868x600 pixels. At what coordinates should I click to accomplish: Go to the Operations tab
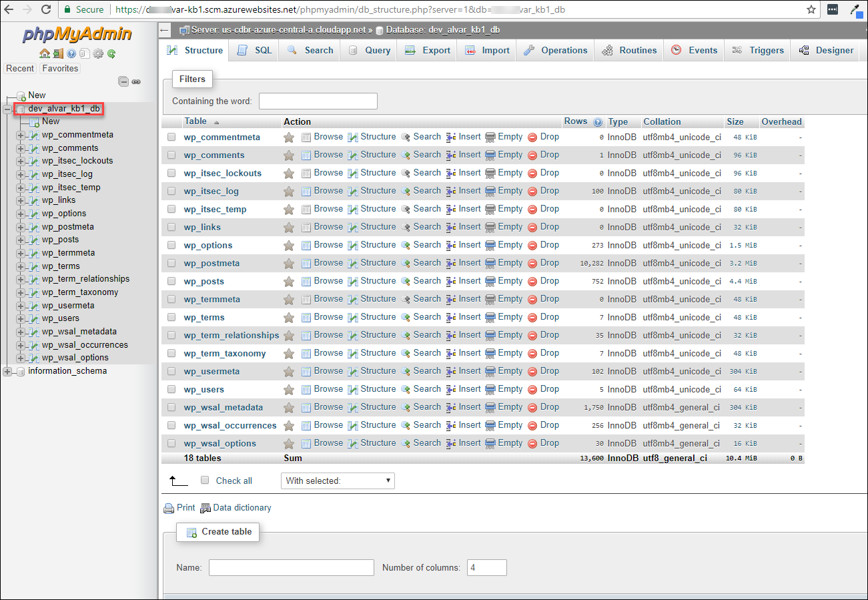(x=555, y=51)
